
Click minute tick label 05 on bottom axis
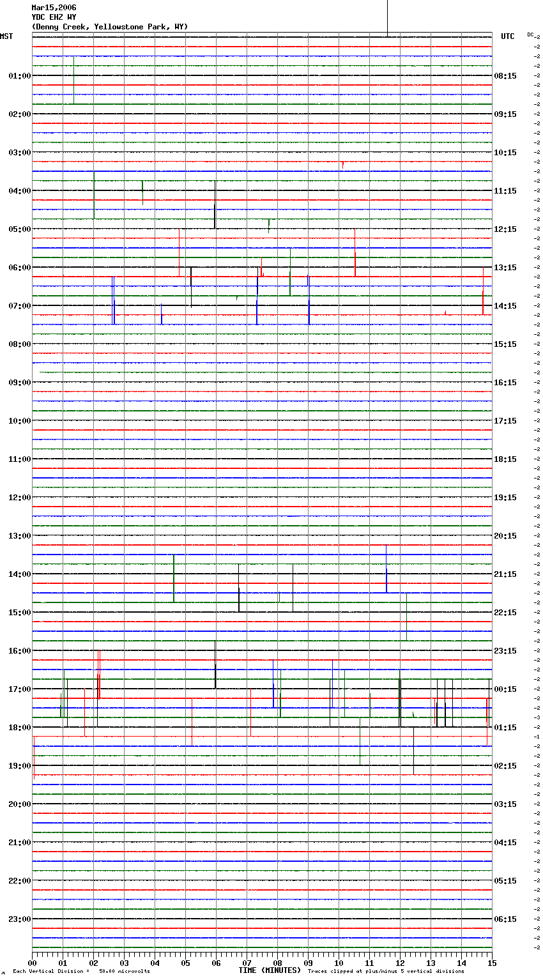coord(186,963)
